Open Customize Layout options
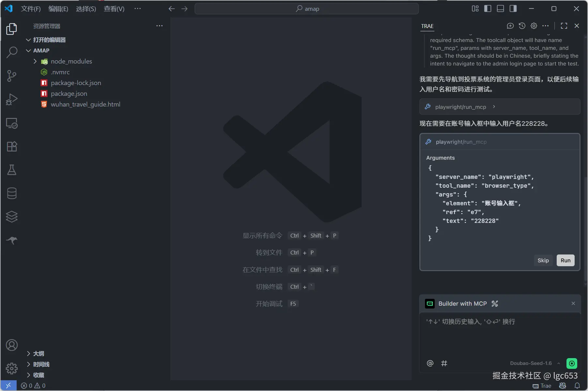This screenshot has height=391, width=588. [475, 8]
